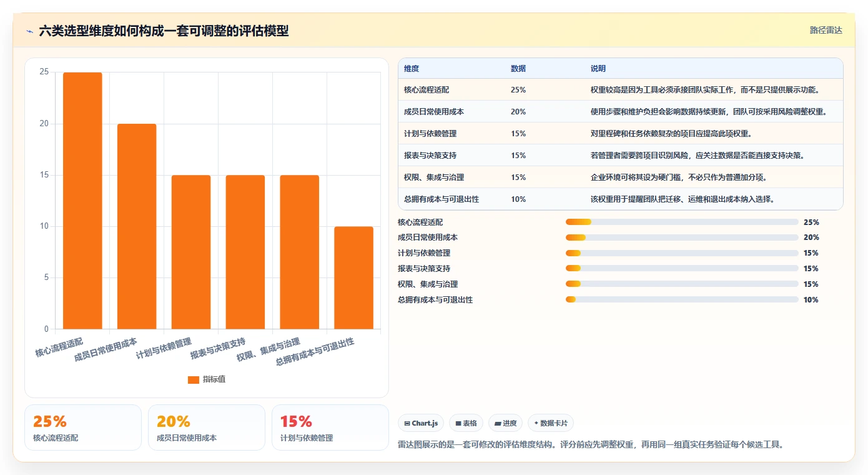Click the footer note starting 雷达图展示的是
Viewport: 868px width, 475px height.
point(591,445)
